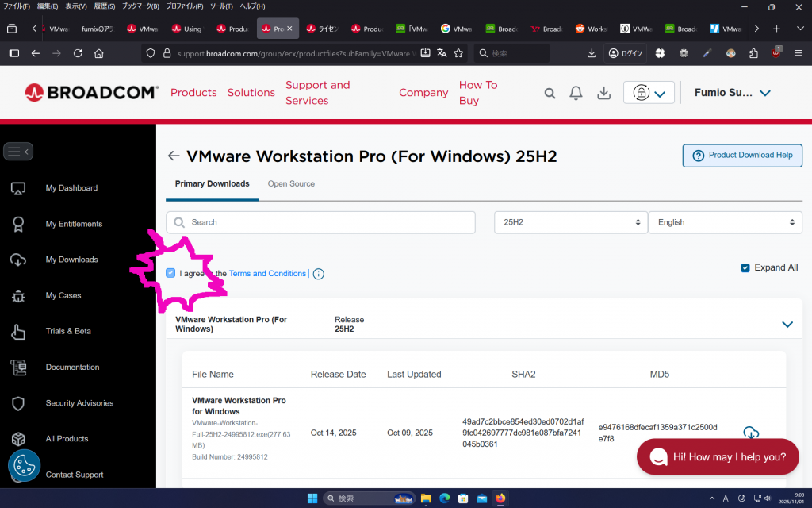Open the Terms and Conditions link
This screenshot has width=812, height=508.
tap(267, 273)
